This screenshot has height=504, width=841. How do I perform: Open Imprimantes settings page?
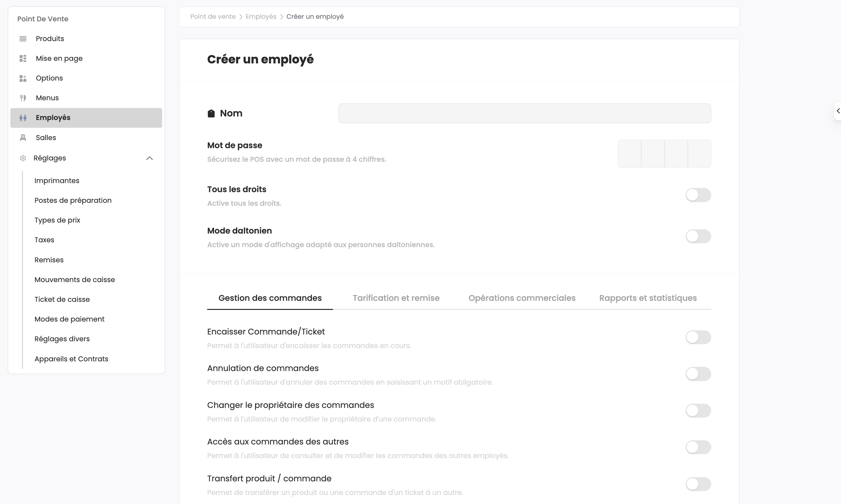tap(57, 181)
